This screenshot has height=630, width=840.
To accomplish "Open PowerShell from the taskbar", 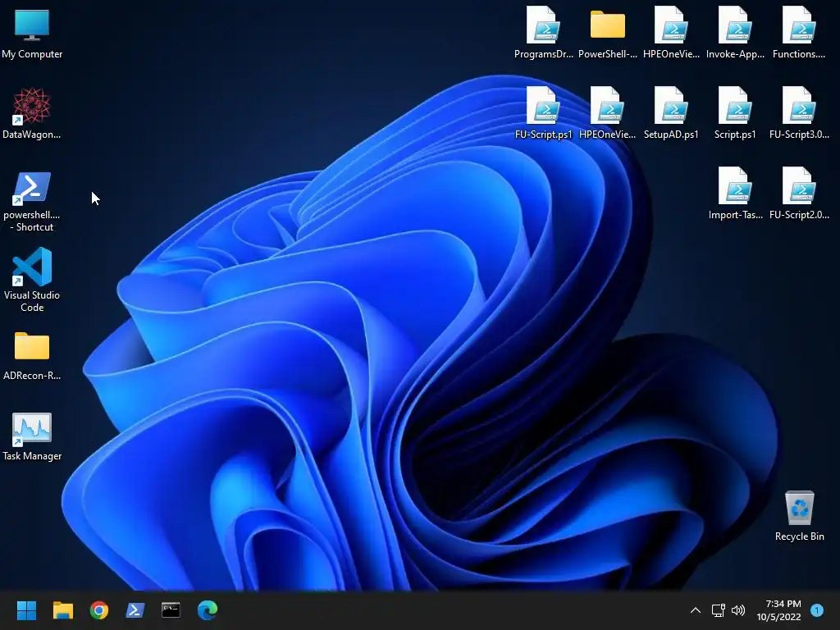I will pos(135,610).
